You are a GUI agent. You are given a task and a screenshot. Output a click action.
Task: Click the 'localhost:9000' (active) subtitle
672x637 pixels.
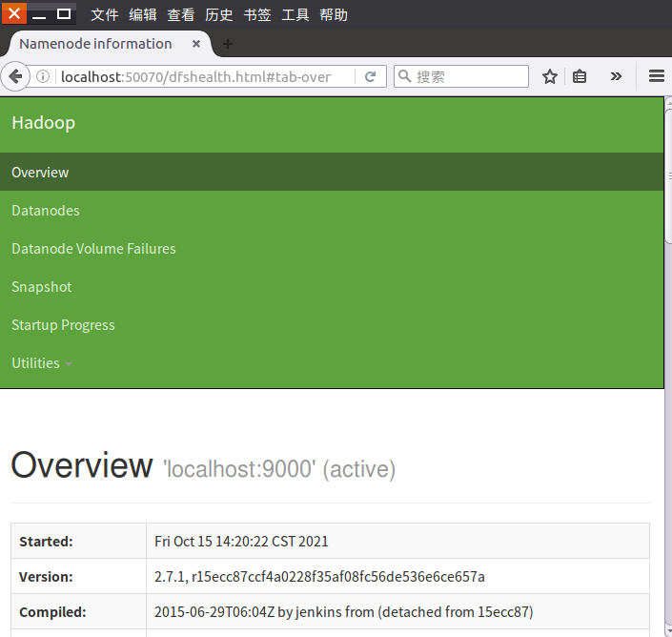(279, 469)
